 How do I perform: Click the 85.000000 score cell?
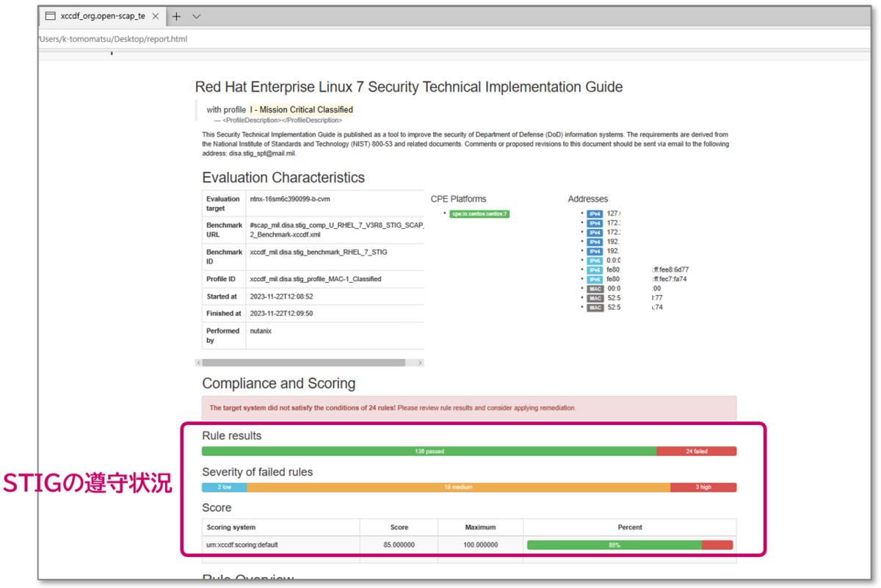click(399, 545)
